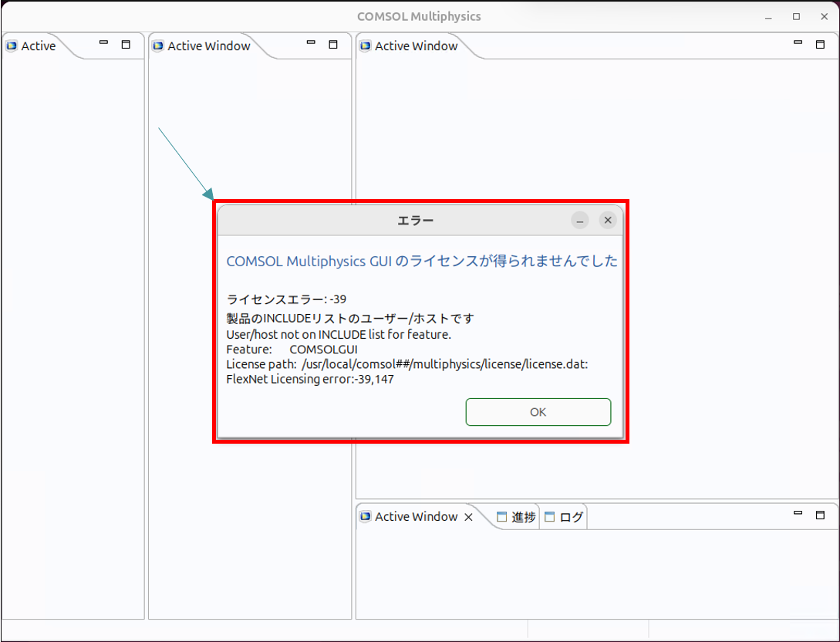The width and height of the screenshot is (840, 642).
Task: Minimize the COMSOL Multiphysics main window
Action: 769,16
